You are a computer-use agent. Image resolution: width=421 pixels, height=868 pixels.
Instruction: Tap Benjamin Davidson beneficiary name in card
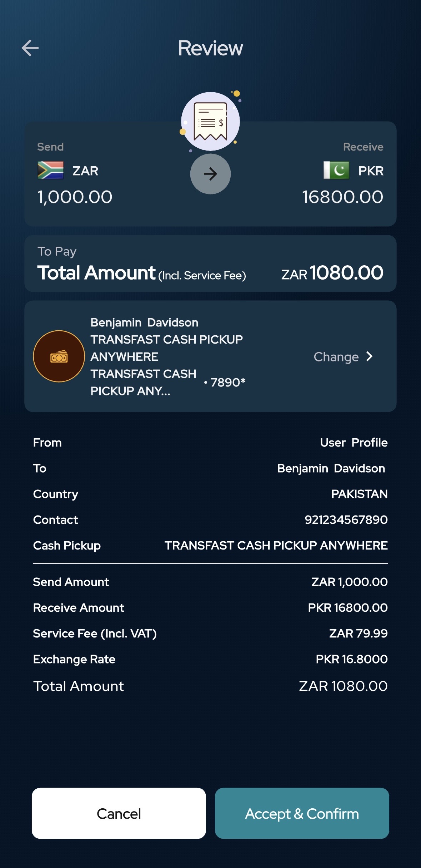[x=144, y=322]
